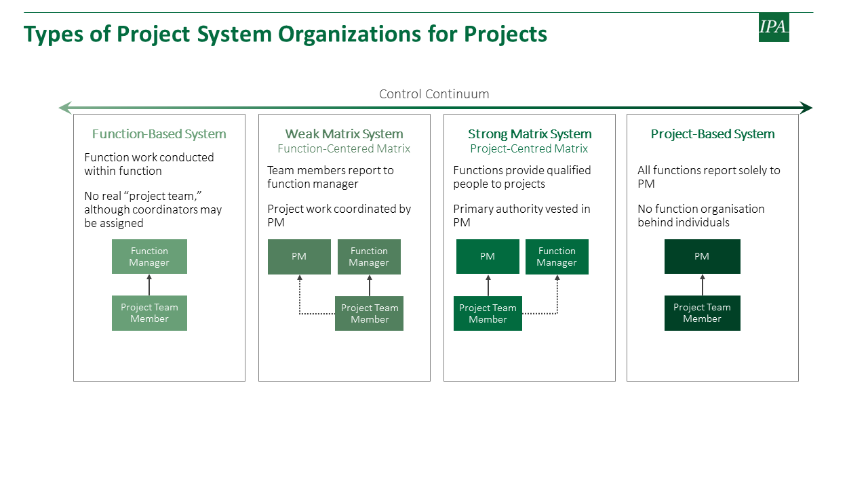This screenshot has width=868, height=488.
Task: Select the Strong Matrix System heading
Action: tap(530, 134)
